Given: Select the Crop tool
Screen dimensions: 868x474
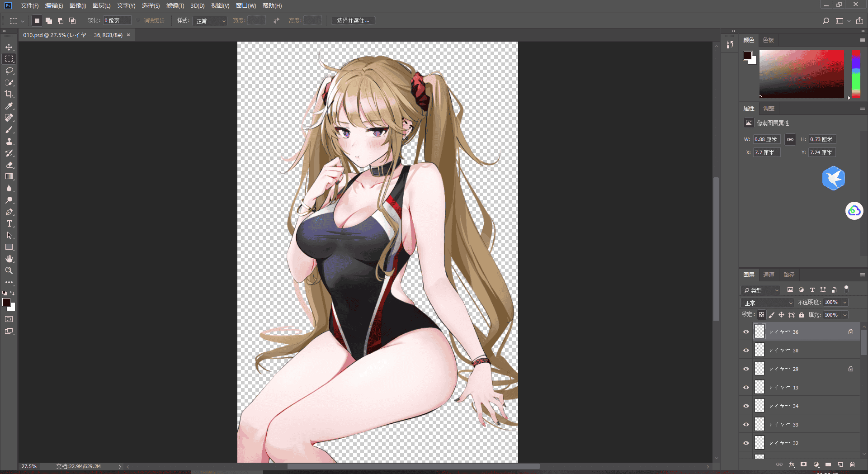Looking at the screenshot, I should (9, 94).
